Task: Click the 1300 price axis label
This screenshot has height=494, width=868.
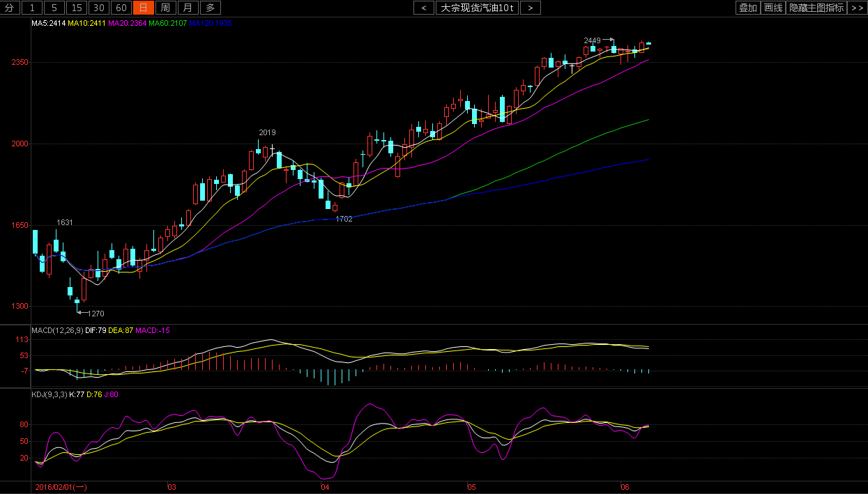Action: [x=20, y=307]
